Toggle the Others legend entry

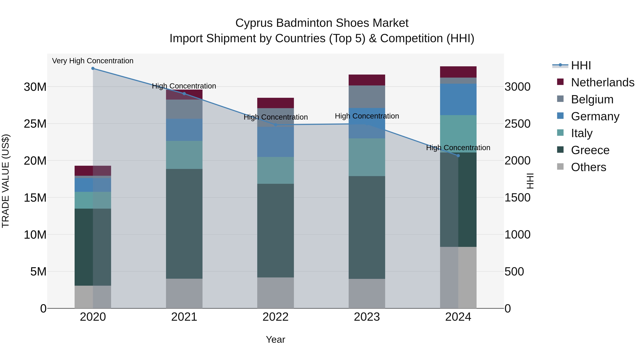coord(582,167)
